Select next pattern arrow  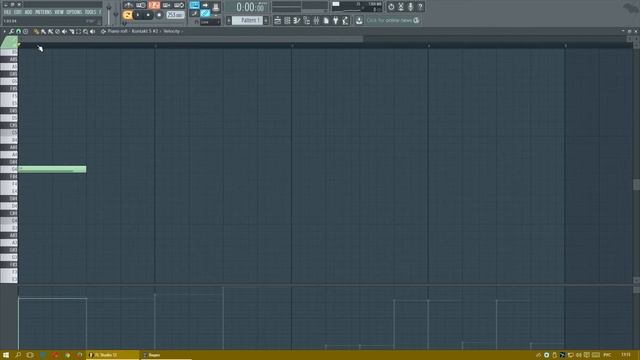[x=266, y=20]
